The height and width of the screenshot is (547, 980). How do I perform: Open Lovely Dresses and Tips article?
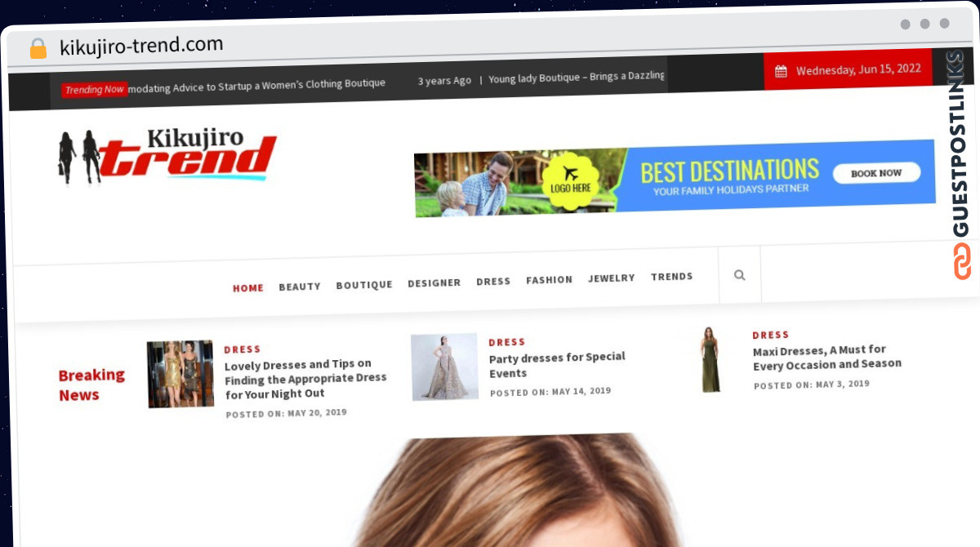(x=305, y=379)
